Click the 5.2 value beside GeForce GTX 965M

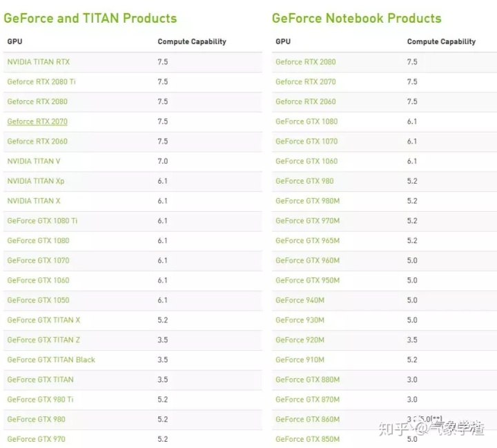coord(412,241)
